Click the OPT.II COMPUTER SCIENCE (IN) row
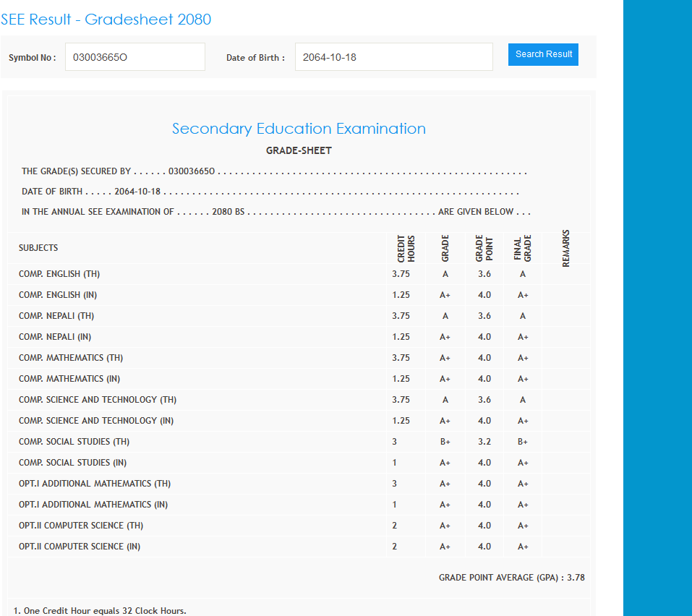This screenshot has width=692, height=616. [80, 547]
